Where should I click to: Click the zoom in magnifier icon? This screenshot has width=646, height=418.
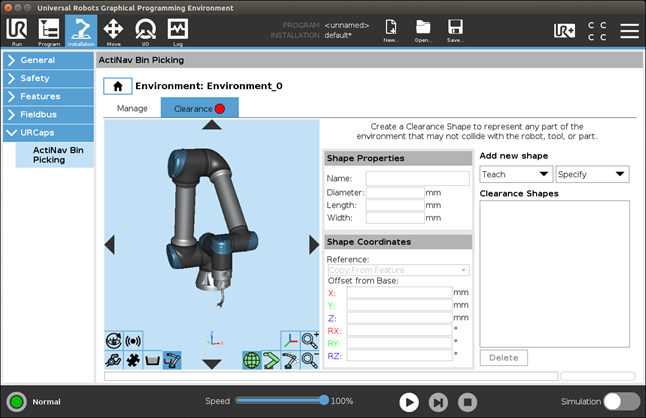[x=310, y=340]
